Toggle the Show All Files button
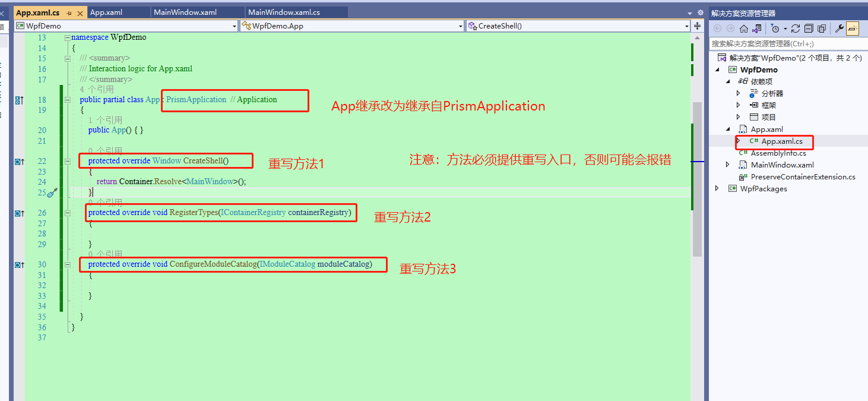The height and width of the screenshot is (401, 868). click(822, 28)
